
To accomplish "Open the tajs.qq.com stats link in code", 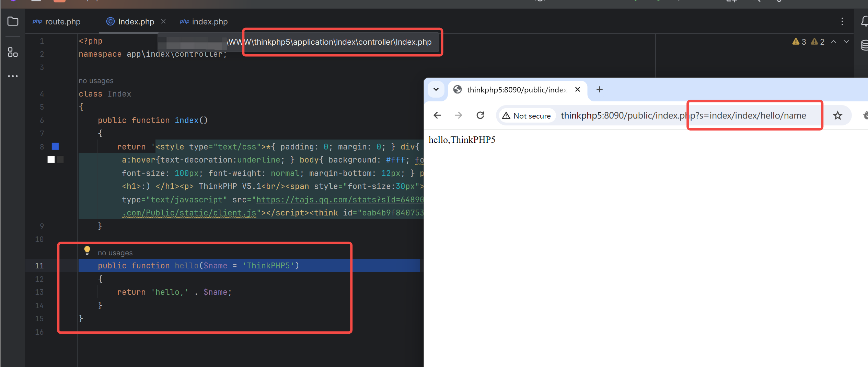I will [340, 200].
